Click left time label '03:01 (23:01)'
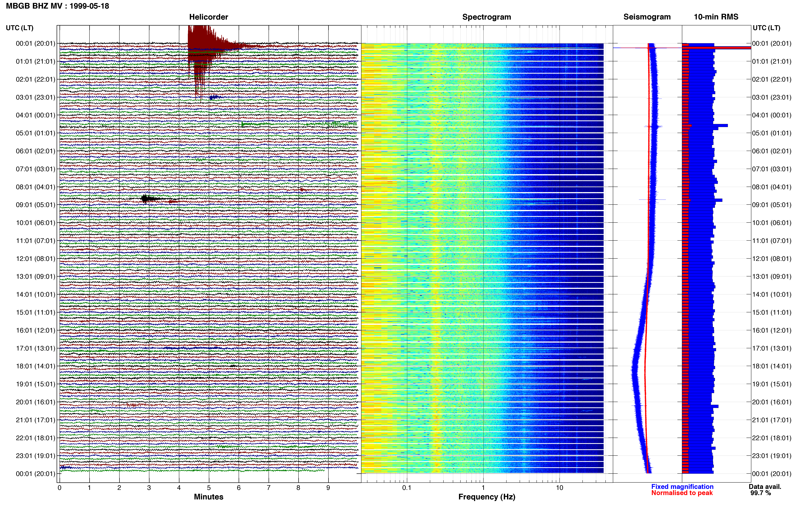The width and height of the screenshot is (812, 508). 36,97
